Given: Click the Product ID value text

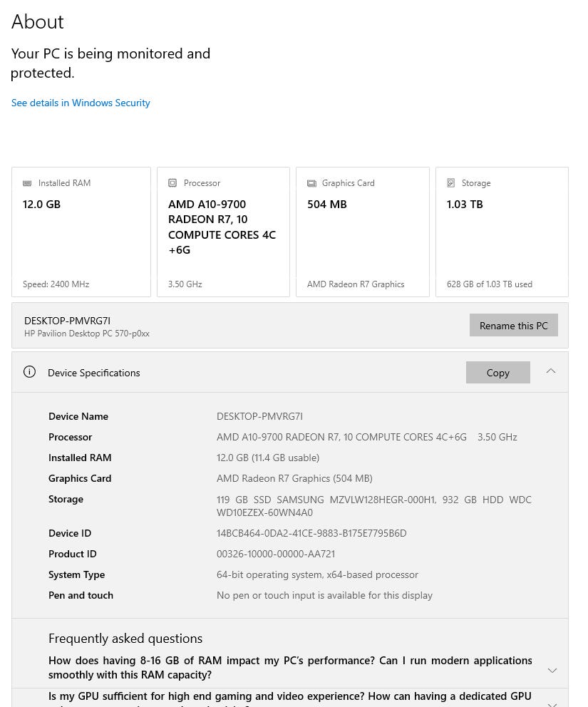Looking at the screenshot, I should tap(276, 554).
